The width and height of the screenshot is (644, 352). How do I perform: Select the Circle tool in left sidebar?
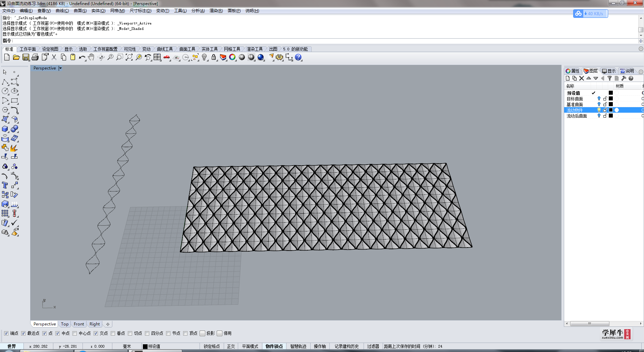5,91
